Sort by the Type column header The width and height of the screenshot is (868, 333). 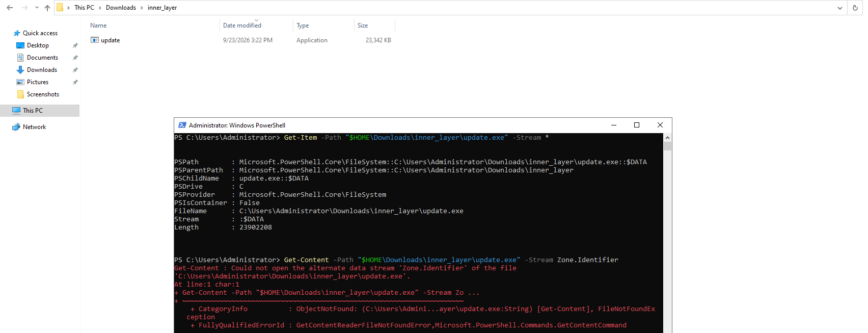[x=303, y=25]
